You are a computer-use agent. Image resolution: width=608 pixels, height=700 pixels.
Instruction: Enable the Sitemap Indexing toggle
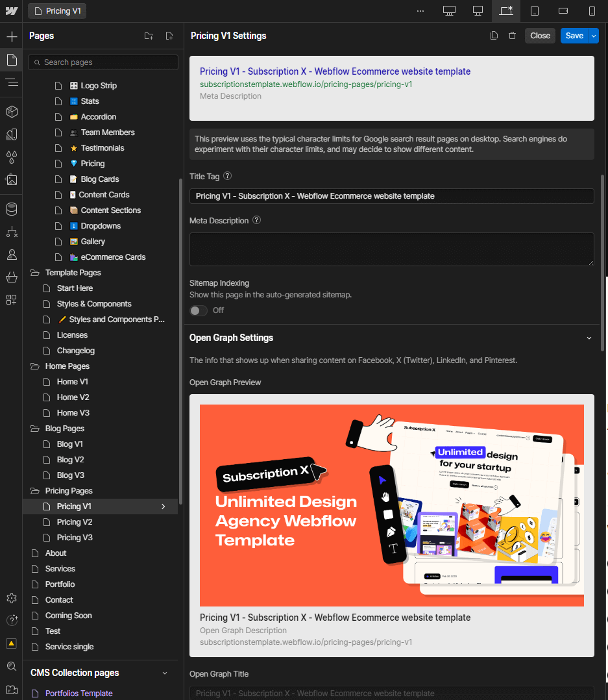click(198, 310)
